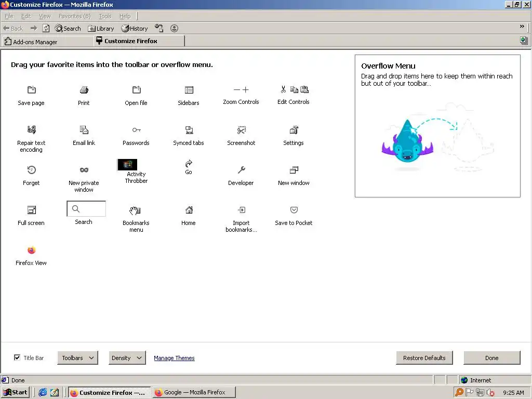
Task: Open the Edit menu
Action: 26,16
